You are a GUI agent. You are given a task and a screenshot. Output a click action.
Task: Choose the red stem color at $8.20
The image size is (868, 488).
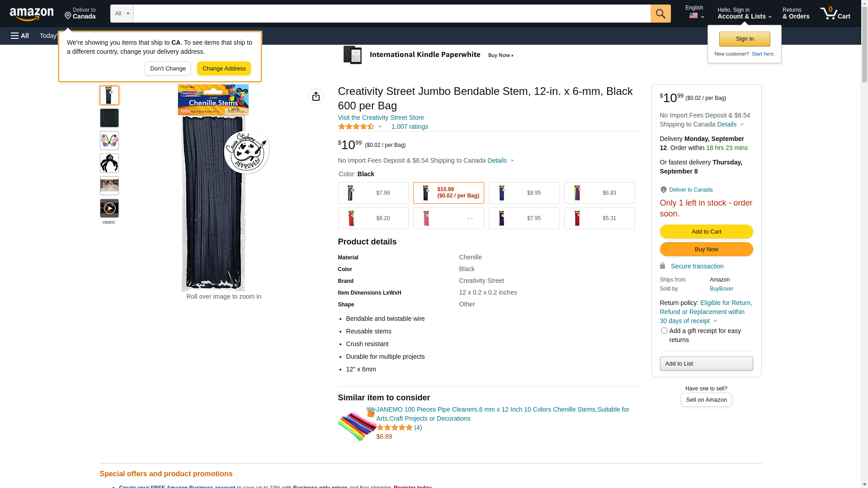(x=373, y=218)
